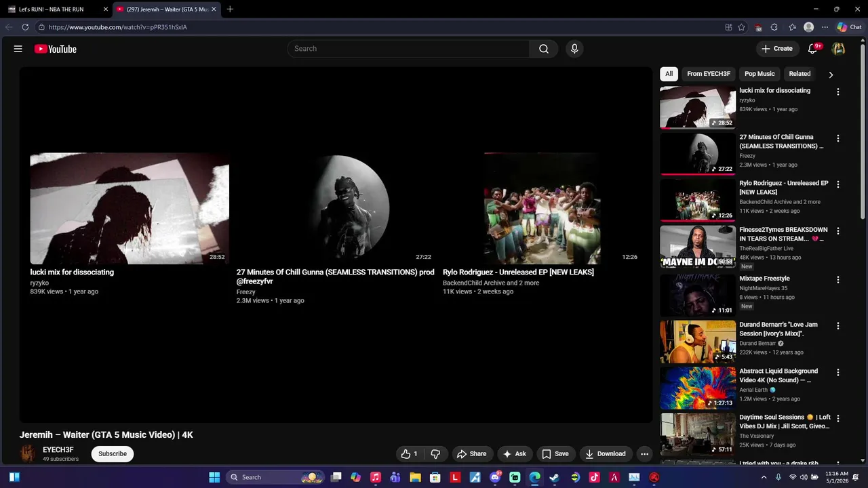Click the YouTube logo home link
The height and width of the screenshot is (488, 868).
tap(56, 49)
